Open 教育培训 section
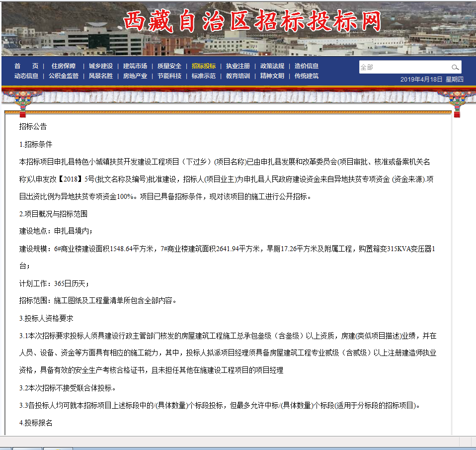The width and height of the screenshot is (476, 450). tap(238, 76)
